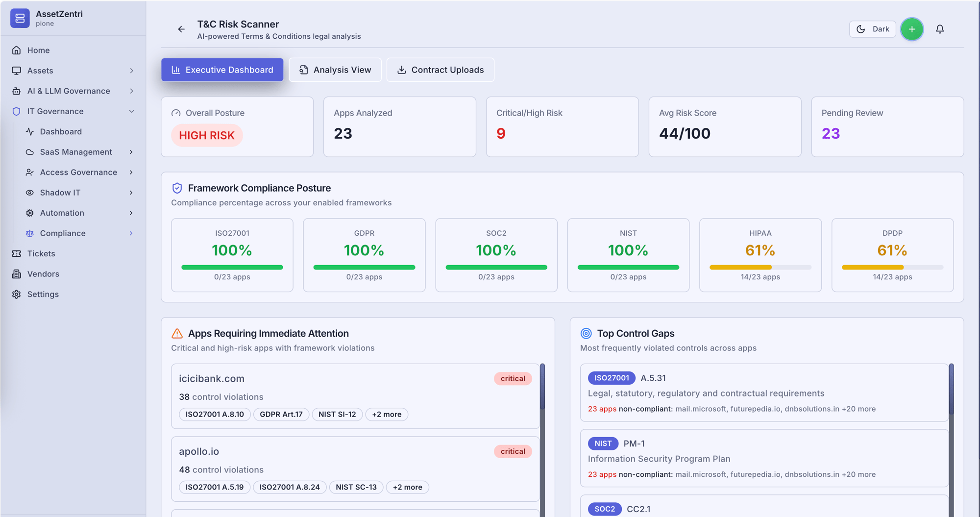Click the Home house icon in sidebar

pos(17,50)
